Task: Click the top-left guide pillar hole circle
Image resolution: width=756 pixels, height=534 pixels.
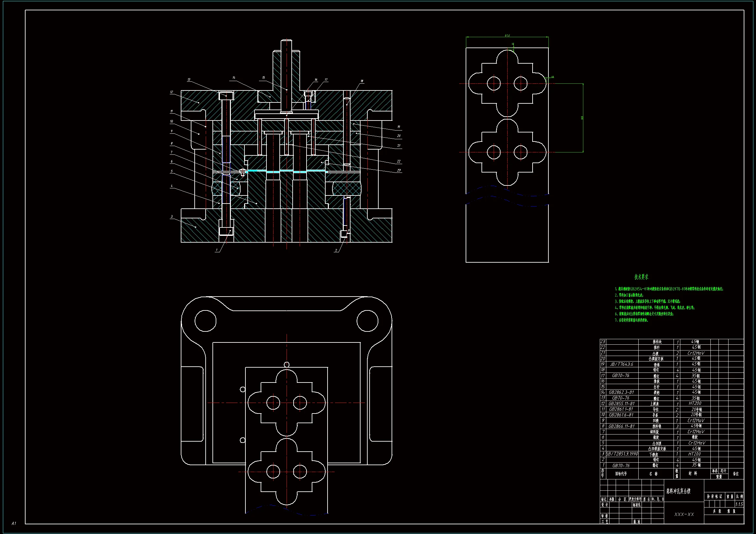Action: (205, 321)
